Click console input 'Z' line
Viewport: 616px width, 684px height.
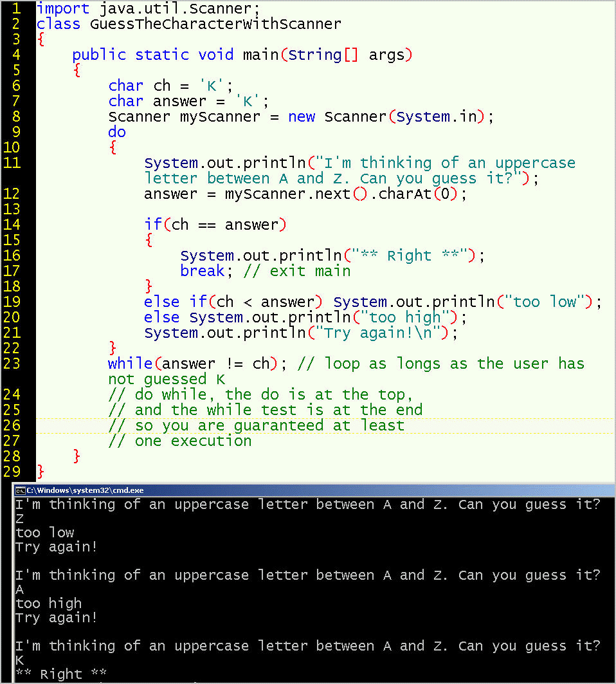[20, 519]
